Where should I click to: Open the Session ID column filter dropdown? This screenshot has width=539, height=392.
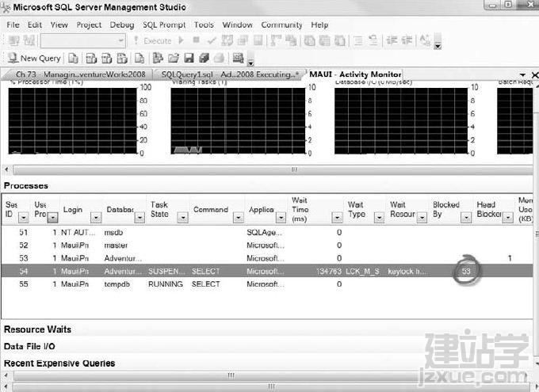(23, 218)
